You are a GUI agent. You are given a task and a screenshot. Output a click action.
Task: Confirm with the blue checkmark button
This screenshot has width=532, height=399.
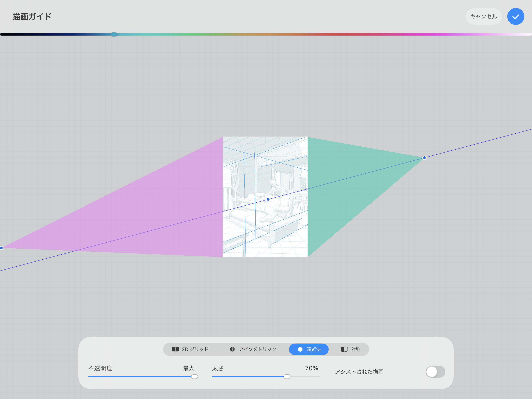pos(515,17)
